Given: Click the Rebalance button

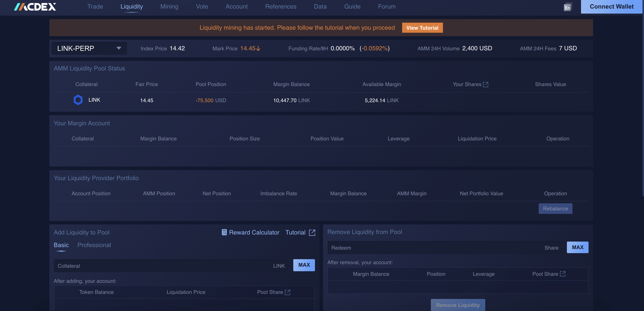Looking at the screenshot, I should (x=555, y=209).
